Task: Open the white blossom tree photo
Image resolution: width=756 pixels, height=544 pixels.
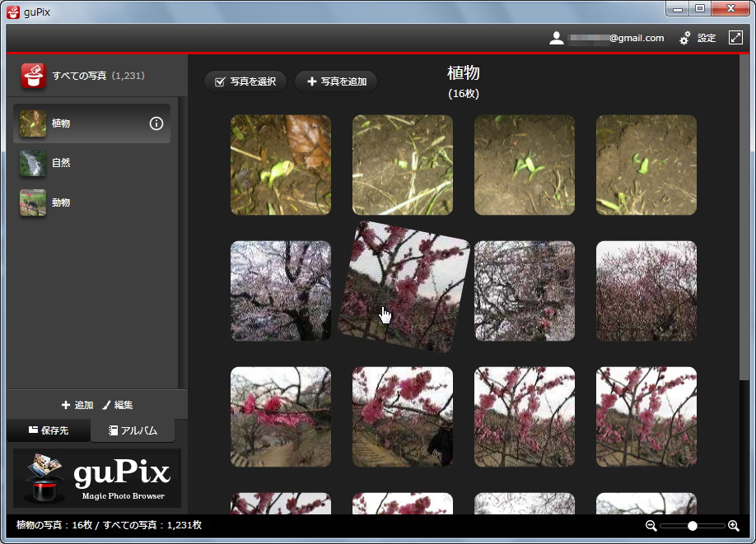Action: tap(281, 291)
